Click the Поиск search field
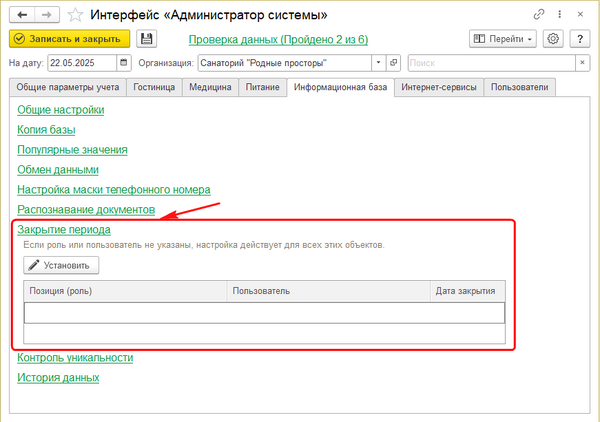600x422 pixels. pyautogui.click(x=492, y=63)
